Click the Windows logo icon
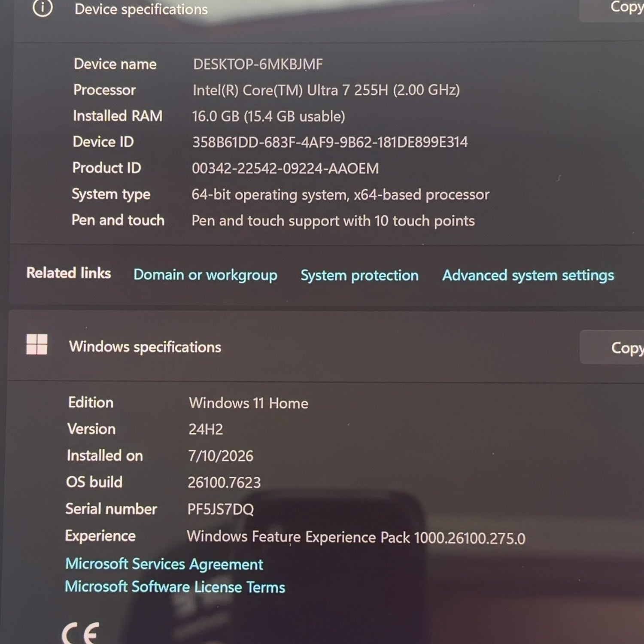The width and height of the screenshot is (644, 644). tap(37, 344)
